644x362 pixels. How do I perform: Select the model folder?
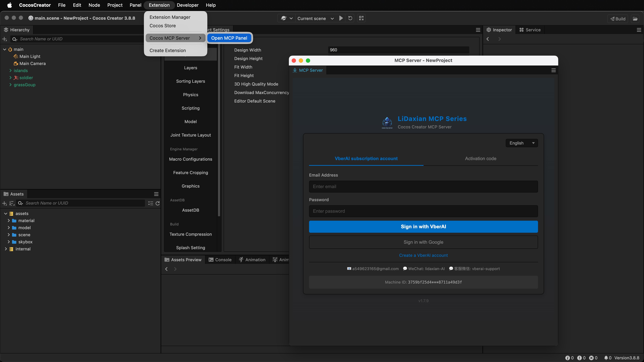24,228
